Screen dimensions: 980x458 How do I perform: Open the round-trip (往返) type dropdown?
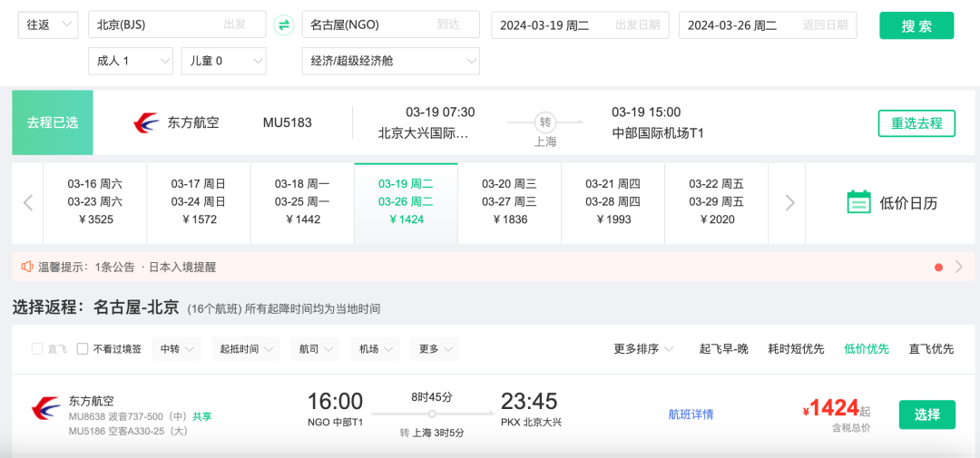(x=48, y=24)
